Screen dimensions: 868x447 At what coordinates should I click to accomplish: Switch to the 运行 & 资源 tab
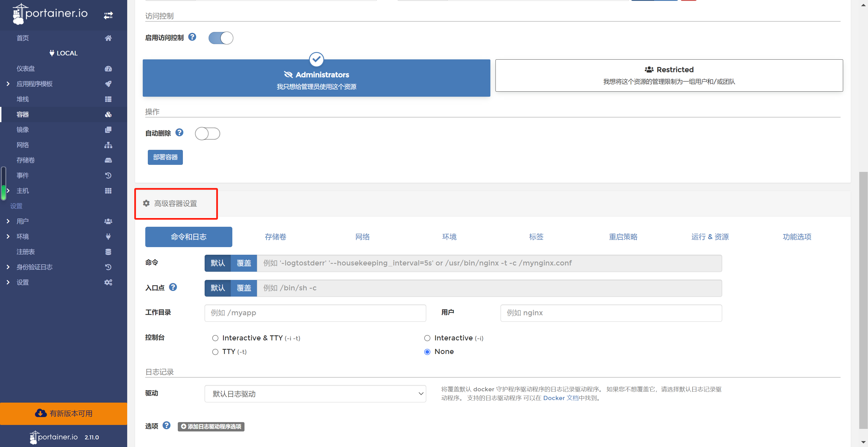[x=710, y=237]
